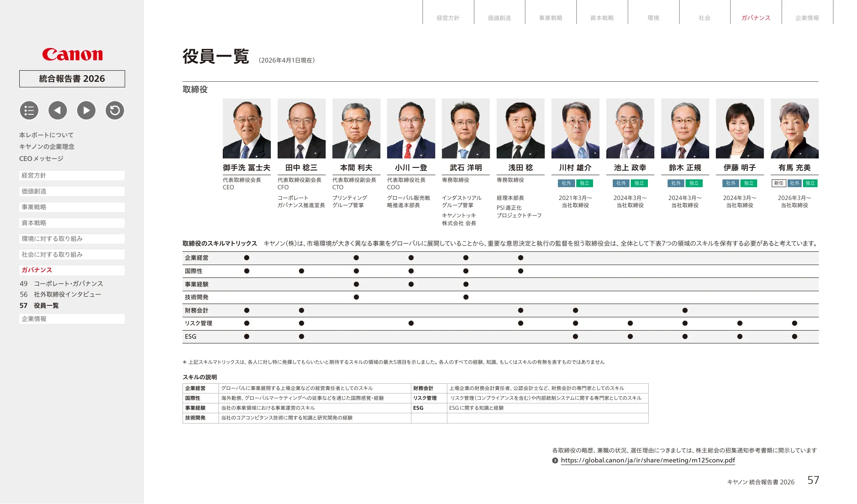Screen dimensions: 857x504
Task: Open the 資本戦略 top tab
Action: 602,18
